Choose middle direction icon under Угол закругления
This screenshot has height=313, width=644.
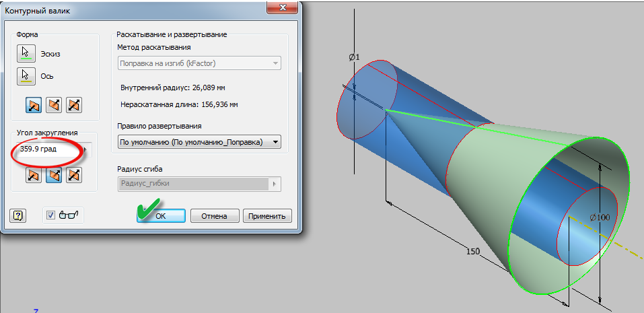click(54, 175)
